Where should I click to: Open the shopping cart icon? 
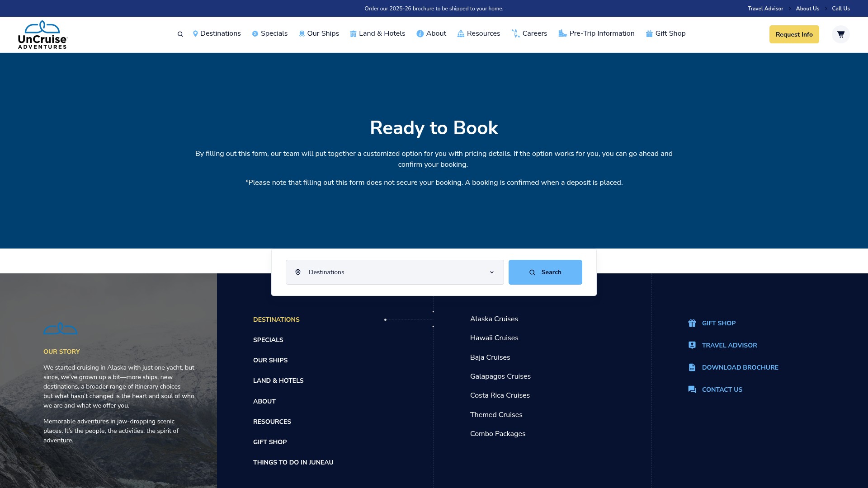pos(840,34)
